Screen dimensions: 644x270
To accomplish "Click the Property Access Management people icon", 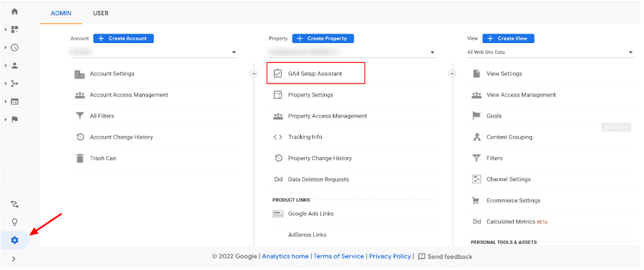I will (278, 116).
